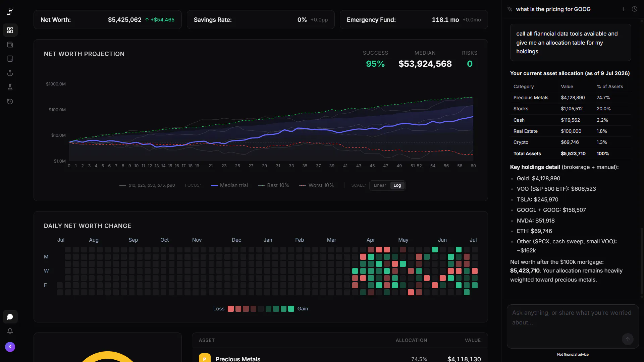Click the darkest red Loss legend swatch

pos(253,309)
